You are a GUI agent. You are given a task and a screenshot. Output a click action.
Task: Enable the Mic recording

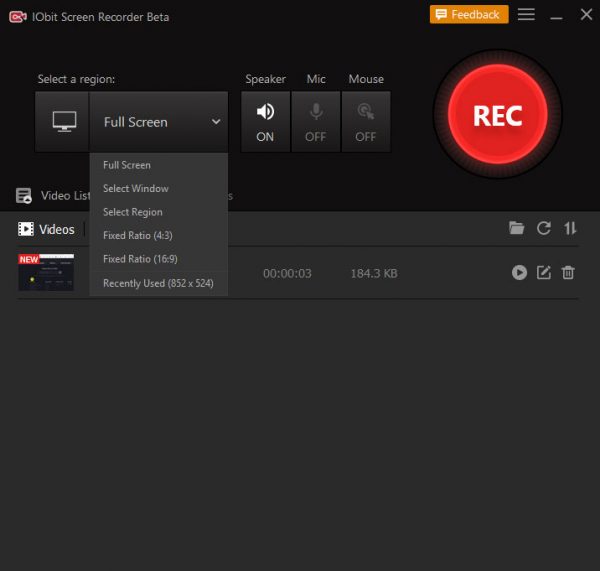pos(316,122)
